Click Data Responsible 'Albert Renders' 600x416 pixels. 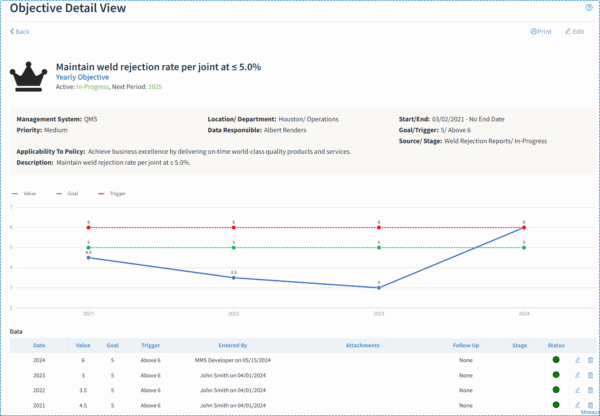[285, 130]
